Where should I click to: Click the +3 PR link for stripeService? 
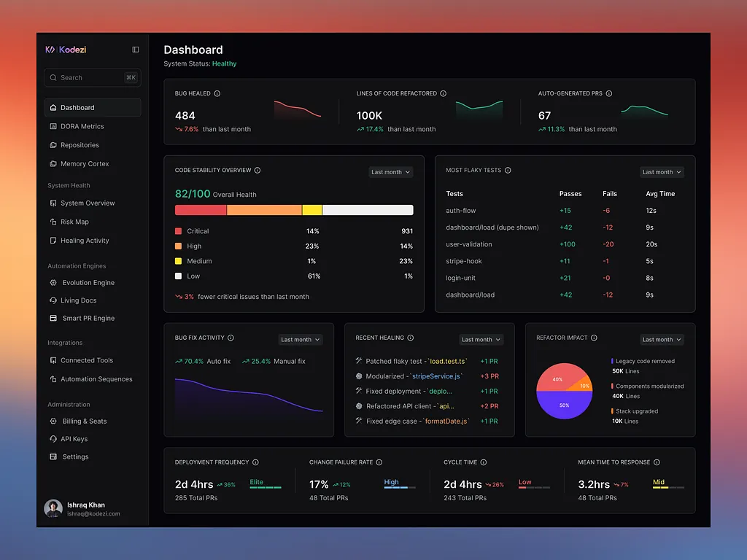489,376
